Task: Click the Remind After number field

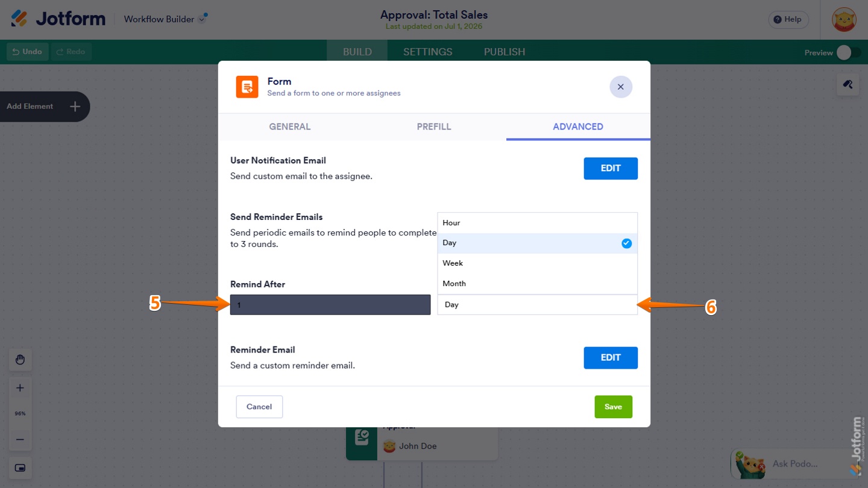Action: [330, 305]
